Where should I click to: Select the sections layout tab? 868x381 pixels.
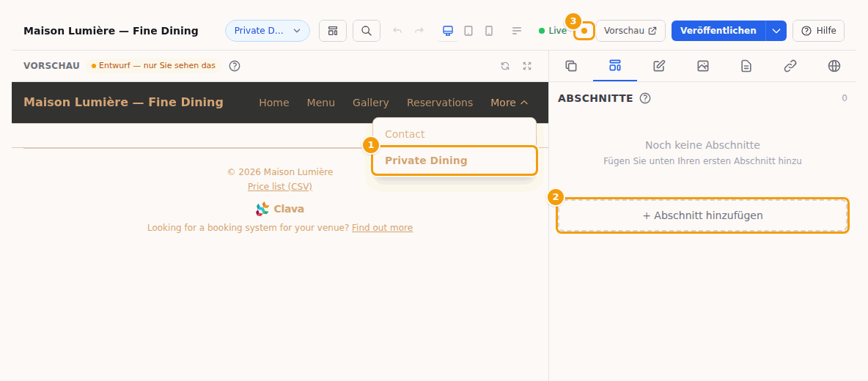tap(615, 67)
